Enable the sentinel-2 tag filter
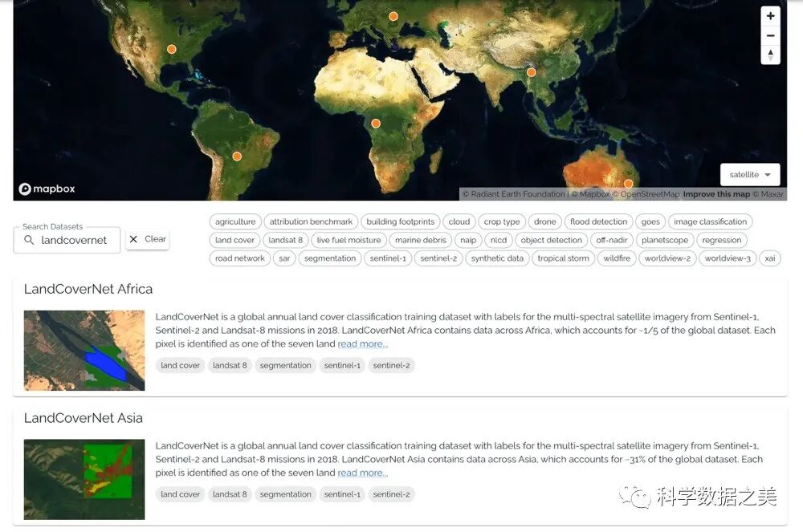The width and height of the screenshot is (803, 532). click(x=438, y=258)
